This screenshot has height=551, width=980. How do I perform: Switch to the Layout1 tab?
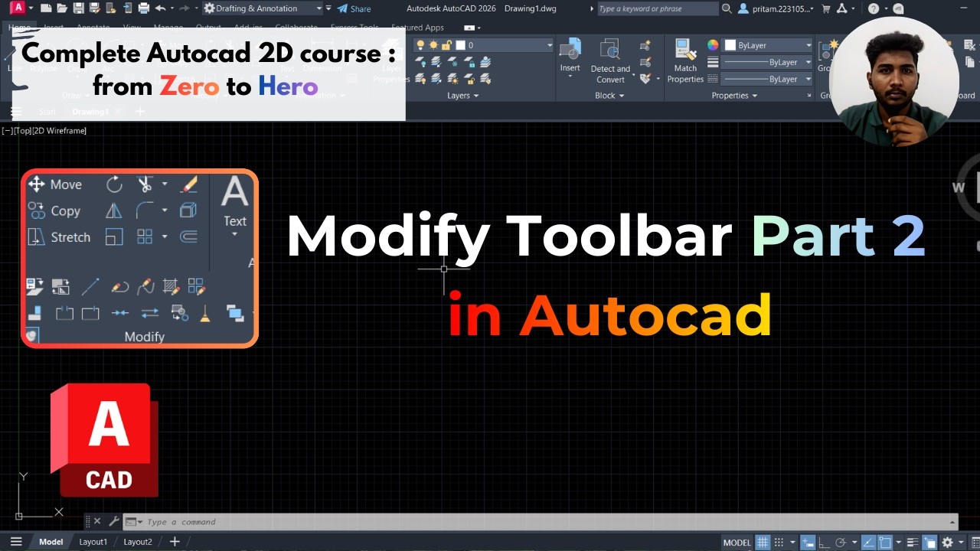click(x=93, y=542)
